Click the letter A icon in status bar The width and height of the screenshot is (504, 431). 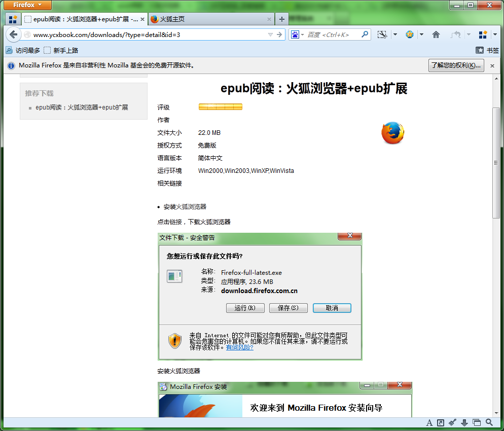click(x=429, y=423)
